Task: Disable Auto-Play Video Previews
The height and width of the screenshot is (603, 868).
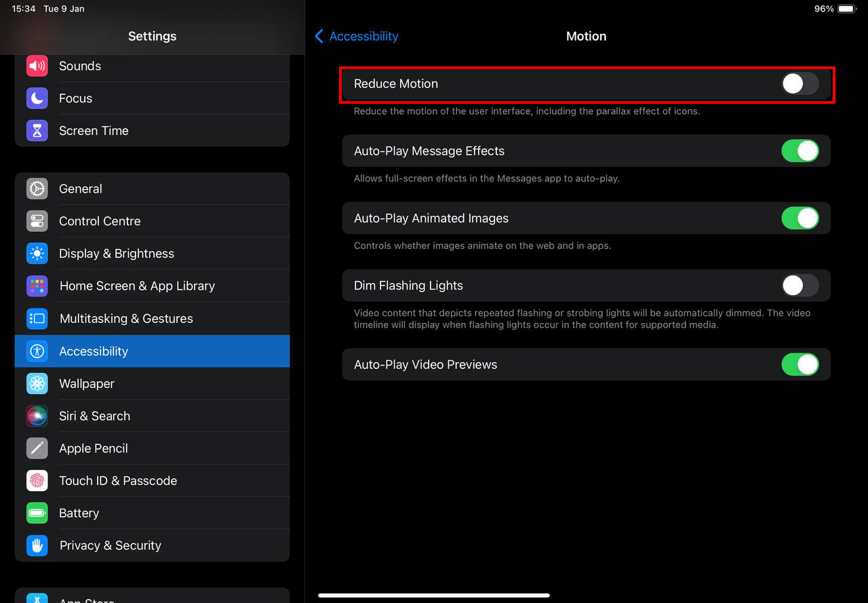Action: pyautogui.click(x=800, y=364)
